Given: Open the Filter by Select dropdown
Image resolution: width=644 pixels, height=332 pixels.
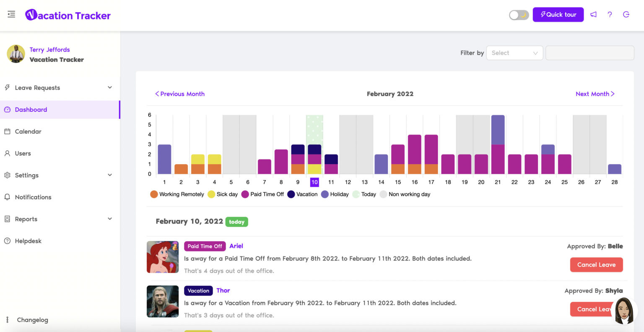Looking at the screenshot, I should point(514,53).
